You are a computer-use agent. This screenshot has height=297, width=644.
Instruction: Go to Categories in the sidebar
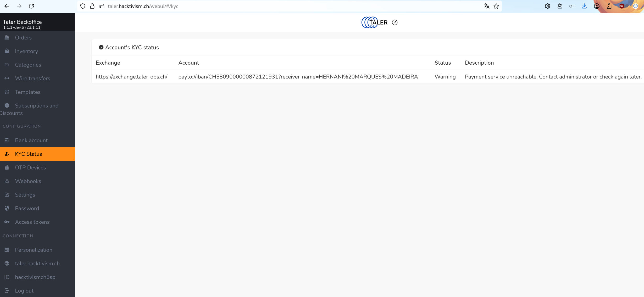[x=37, y=65]
